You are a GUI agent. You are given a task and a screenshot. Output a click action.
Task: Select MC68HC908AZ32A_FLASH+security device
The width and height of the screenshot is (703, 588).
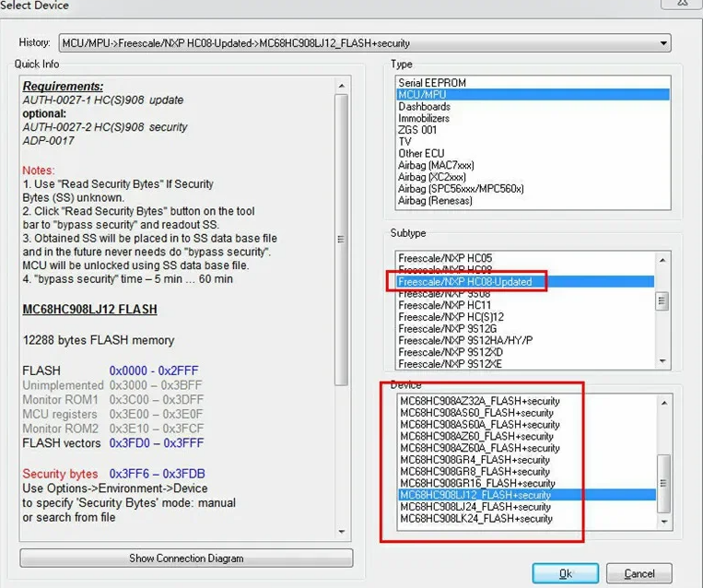pos(479,401)
